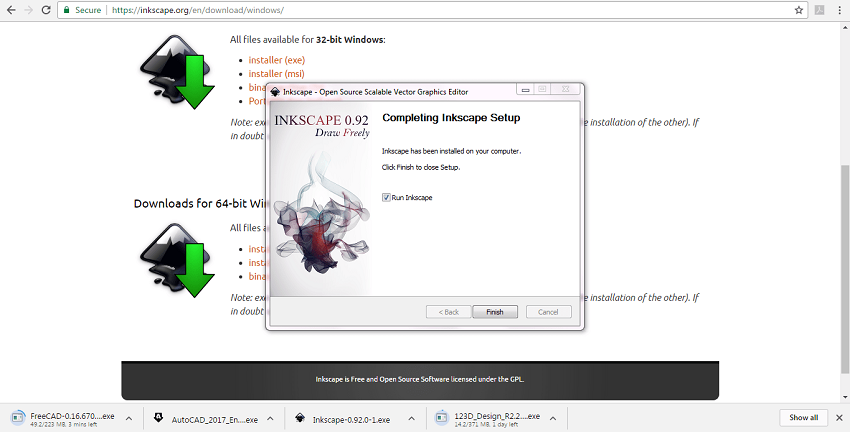
Task: Click the page's vertical scrollbar thumb
Action: [845, 268]
